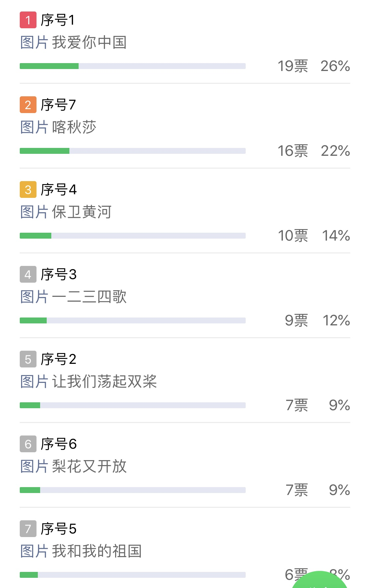Click the gray rank 7 badge
Screen dimensions: 370x588
(x=28, y=529)
